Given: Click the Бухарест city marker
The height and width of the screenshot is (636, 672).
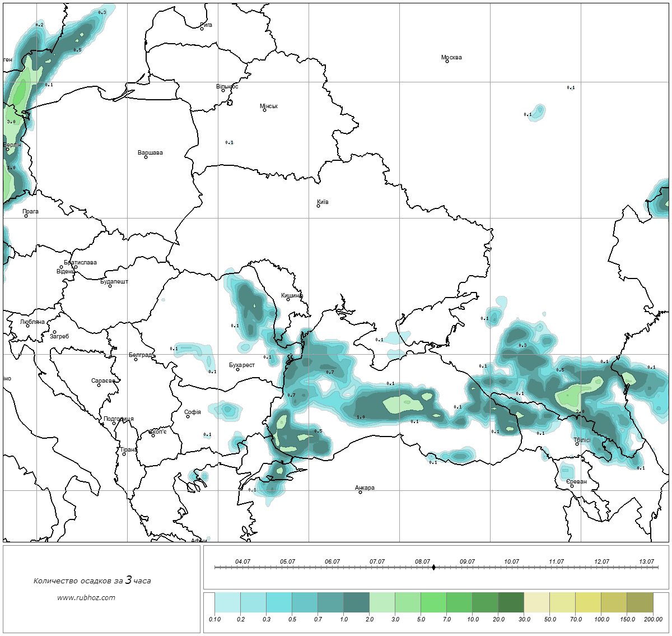Looking at the screenshot, I should point(237,369).
